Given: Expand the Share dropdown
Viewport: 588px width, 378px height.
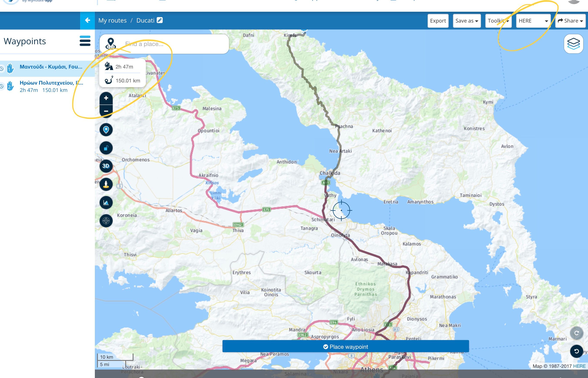Looking at the screenshot, I should [570, 21].
